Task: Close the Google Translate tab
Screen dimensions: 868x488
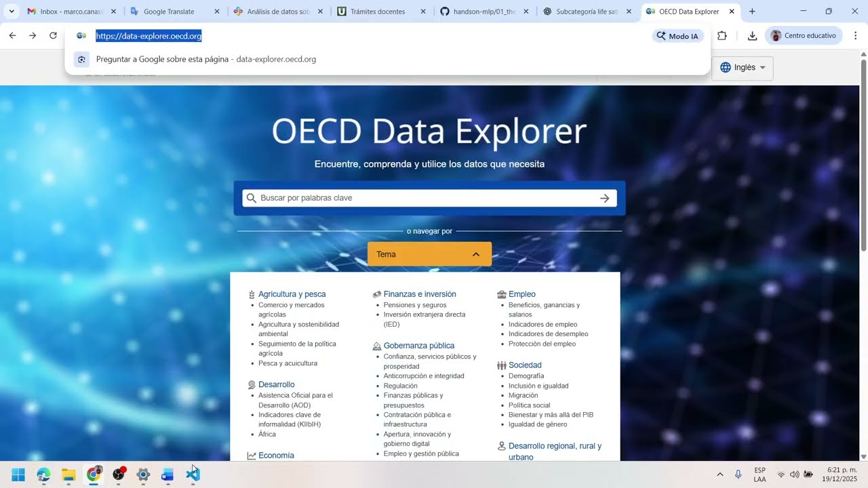Action: [217, 12]
